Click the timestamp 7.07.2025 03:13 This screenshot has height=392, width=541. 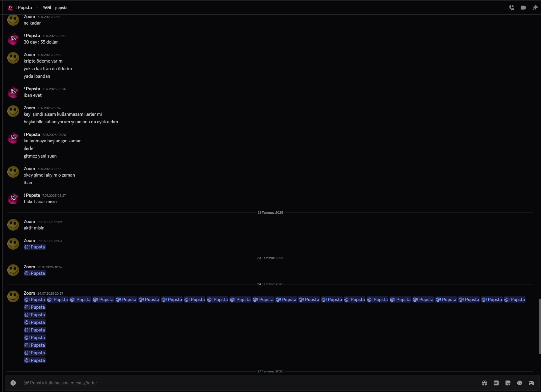[x=49, y=55]
